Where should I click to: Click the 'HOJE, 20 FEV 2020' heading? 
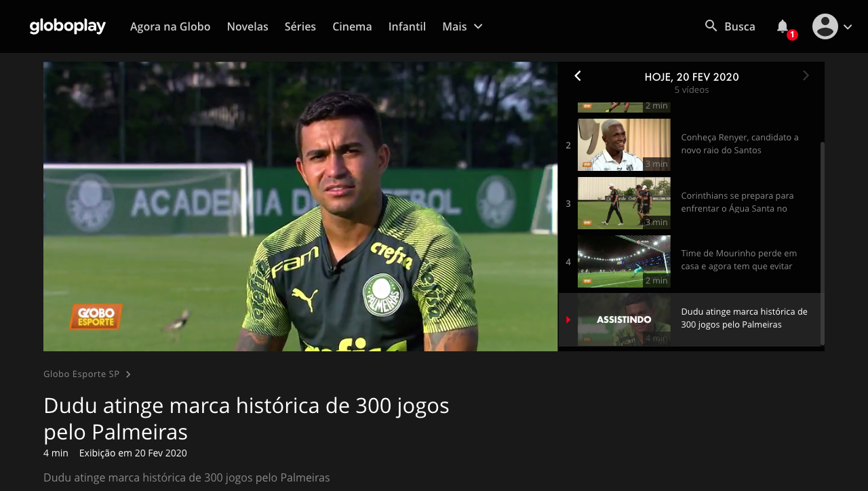pyautogui.click(x=692, y=77)
